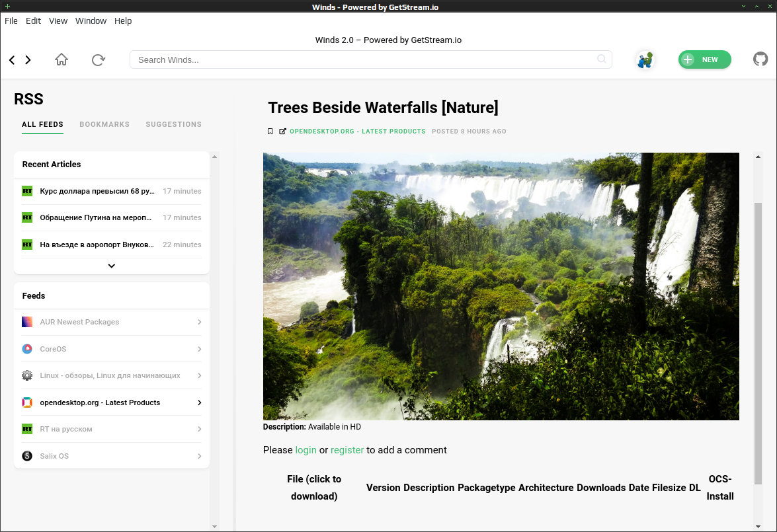The width and height of the screenshot is (777, 532).
Task: Expand AUR Newest Packages feed chevron
Action: tap(199, 322)
